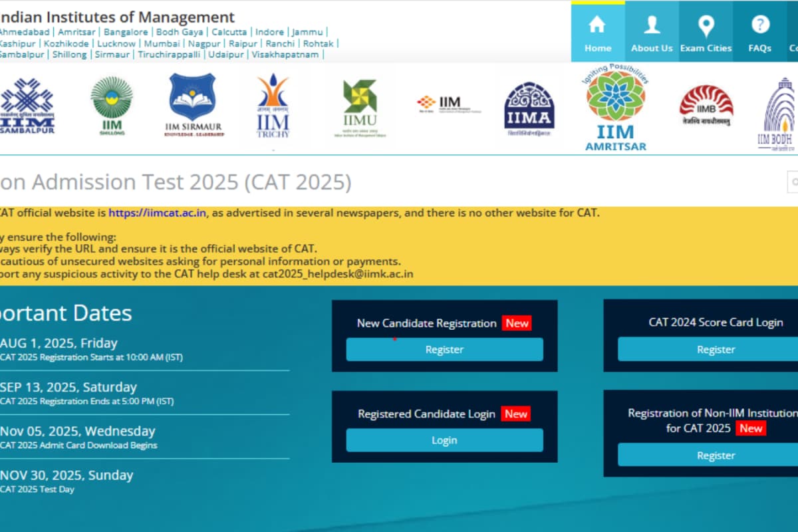Click the Tiruchirappalli city link
This screenshot has height=532, width=798.
[x=169, y=55]
